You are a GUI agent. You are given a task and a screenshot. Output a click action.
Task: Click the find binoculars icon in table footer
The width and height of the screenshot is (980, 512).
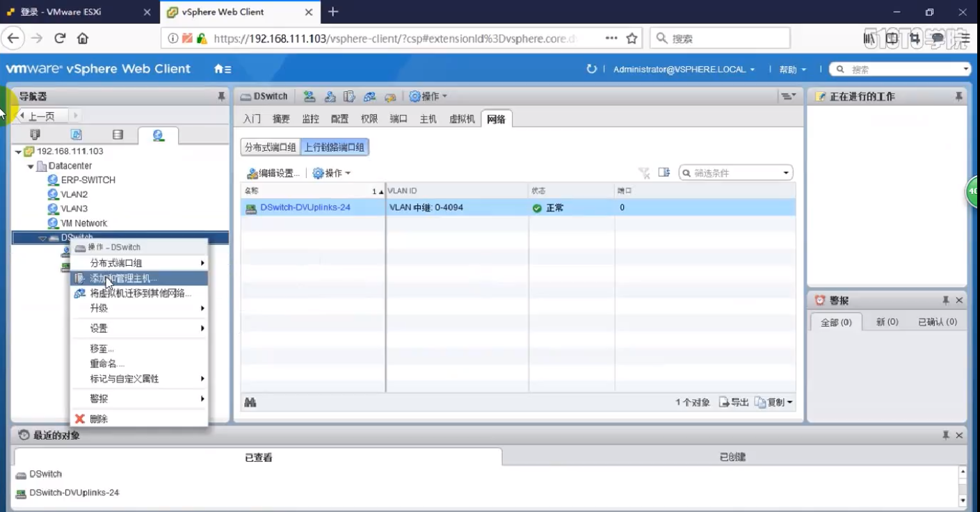point(250,402)
